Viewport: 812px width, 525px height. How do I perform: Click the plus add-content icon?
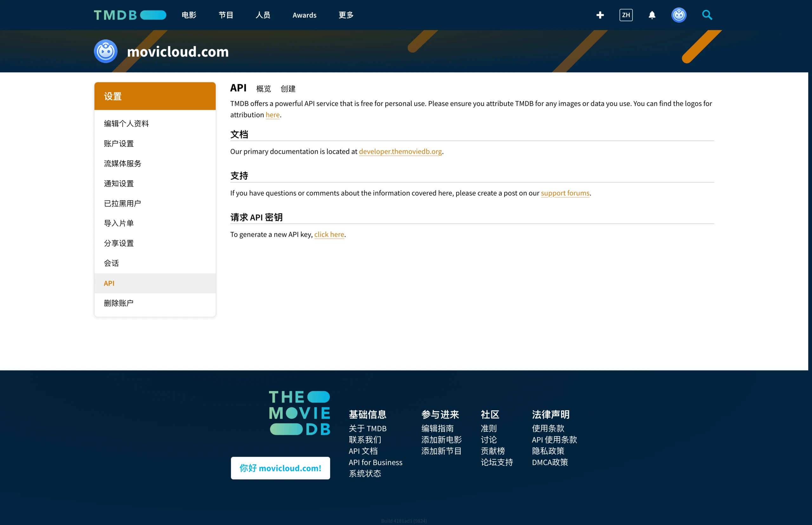pos(600,15)
